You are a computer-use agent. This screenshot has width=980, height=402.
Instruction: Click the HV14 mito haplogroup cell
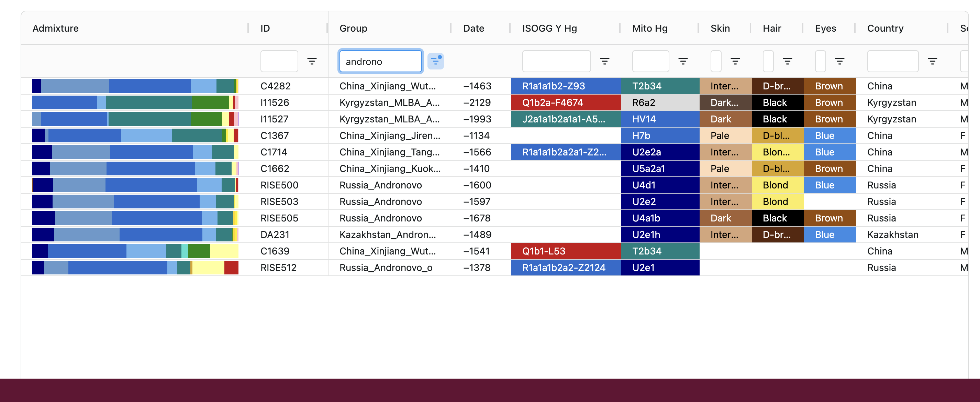point(660,119)
